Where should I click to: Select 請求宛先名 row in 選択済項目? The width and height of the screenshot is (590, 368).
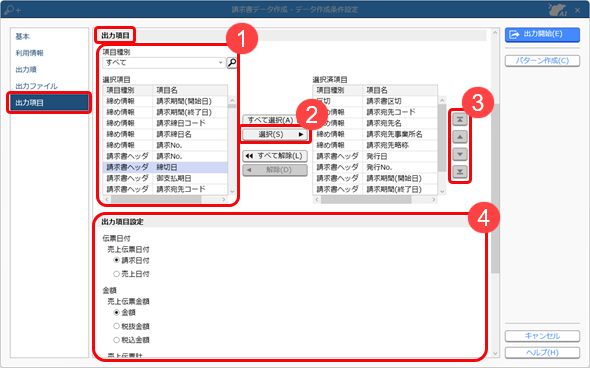pyautogui.click(x=375, y=123)
